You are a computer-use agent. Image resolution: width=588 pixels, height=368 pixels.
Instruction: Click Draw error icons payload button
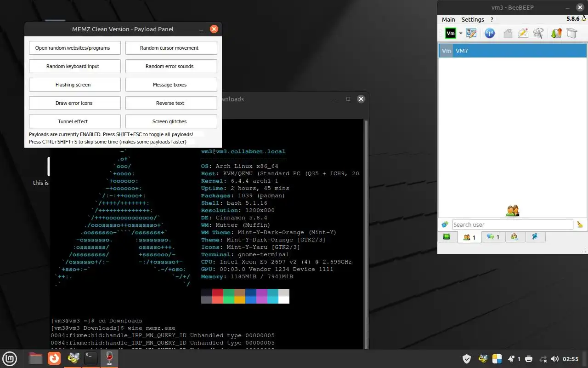[x=75, y=103]
